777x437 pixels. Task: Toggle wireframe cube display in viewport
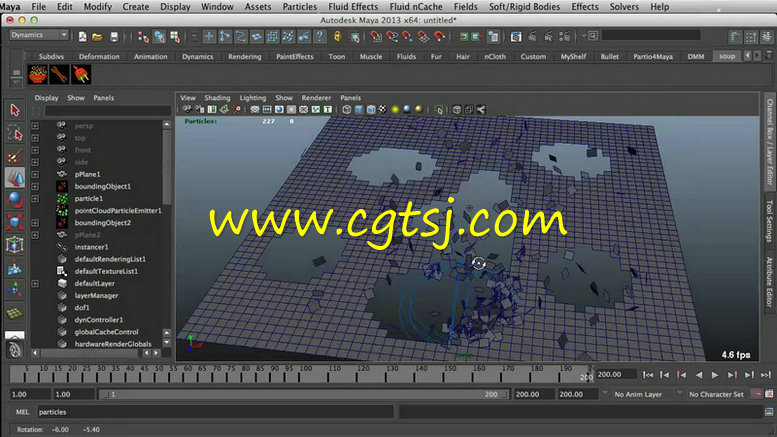(x=347, y=109)
